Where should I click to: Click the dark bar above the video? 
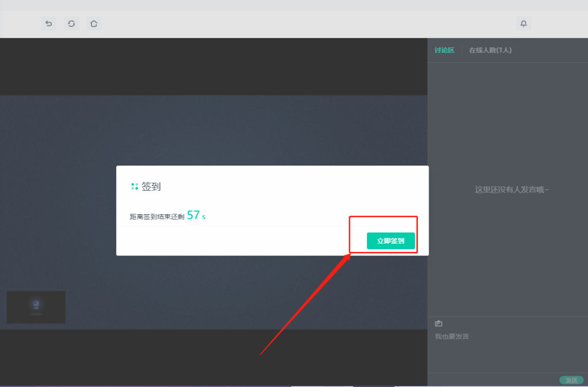click(x=213, y=67)
